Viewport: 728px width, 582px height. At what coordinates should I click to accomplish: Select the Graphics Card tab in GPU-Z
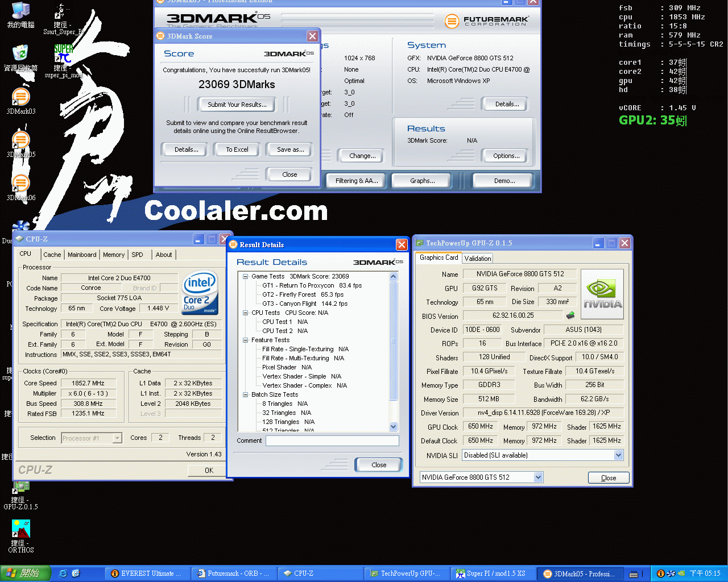(439, 257)
